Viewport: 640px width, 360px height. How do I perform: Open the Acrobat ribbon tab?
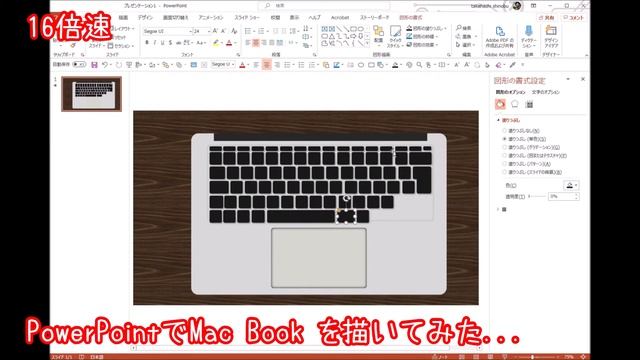pos(340,18)
